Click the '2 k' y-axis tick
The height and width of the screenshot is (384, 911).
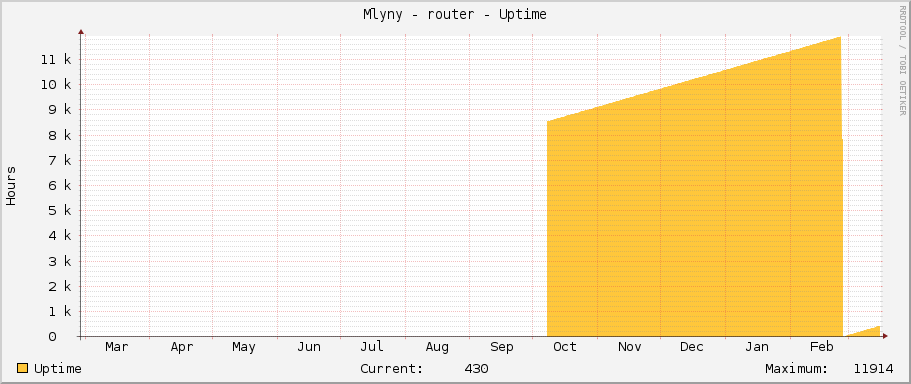(60, 286)
